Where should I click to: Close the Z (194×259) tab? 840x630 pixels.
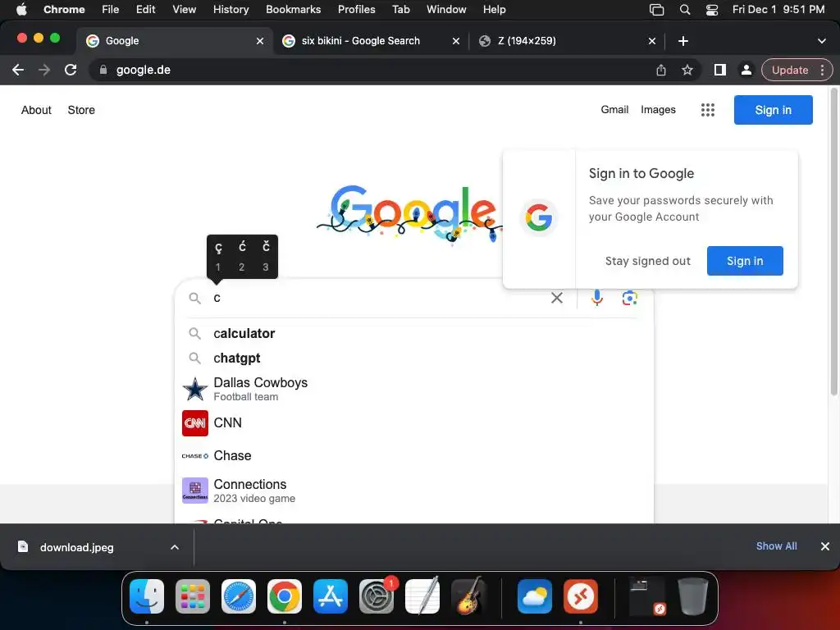pyautogui.click(x=652, y=41)
